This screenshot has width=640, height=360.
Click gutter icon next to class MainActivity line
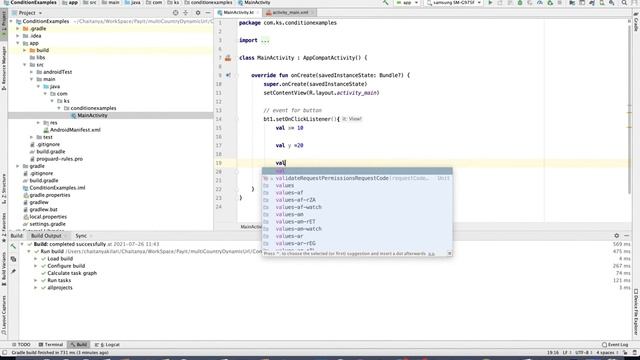(x=228, y=58)
